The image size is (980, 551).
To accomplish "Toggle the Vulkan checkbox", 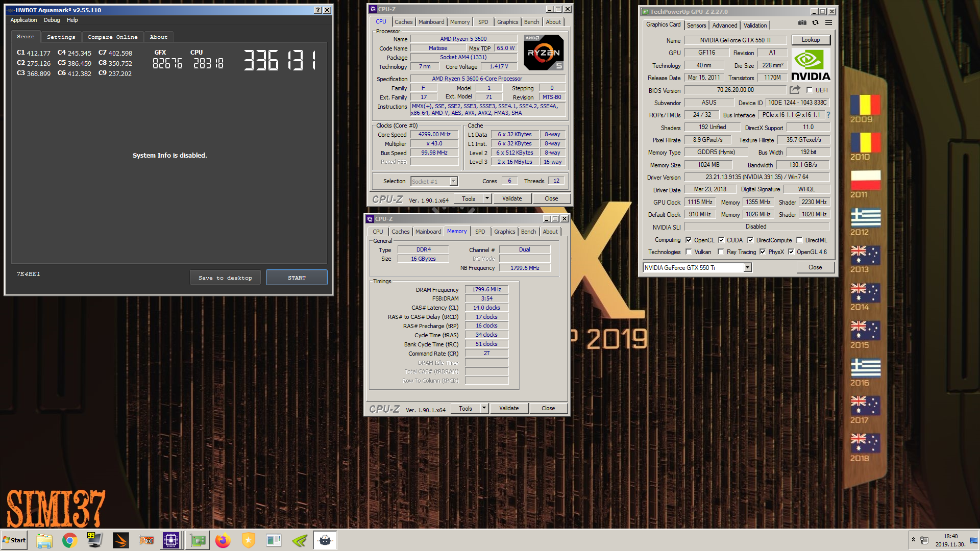I will (689, 252).
